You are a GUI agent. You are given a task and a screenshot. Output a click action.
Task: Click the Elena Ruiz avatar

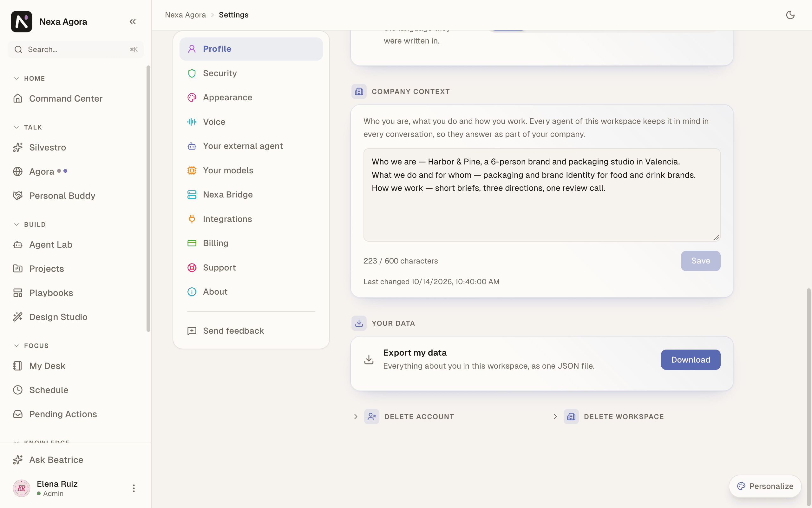click(22, 488)
